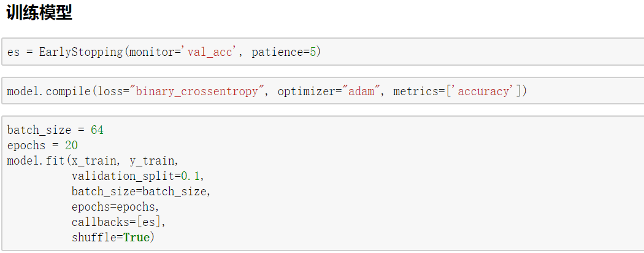Place cursor on patience=5 argument
This screenshot has width=644, height=253.
click(286, 52)
